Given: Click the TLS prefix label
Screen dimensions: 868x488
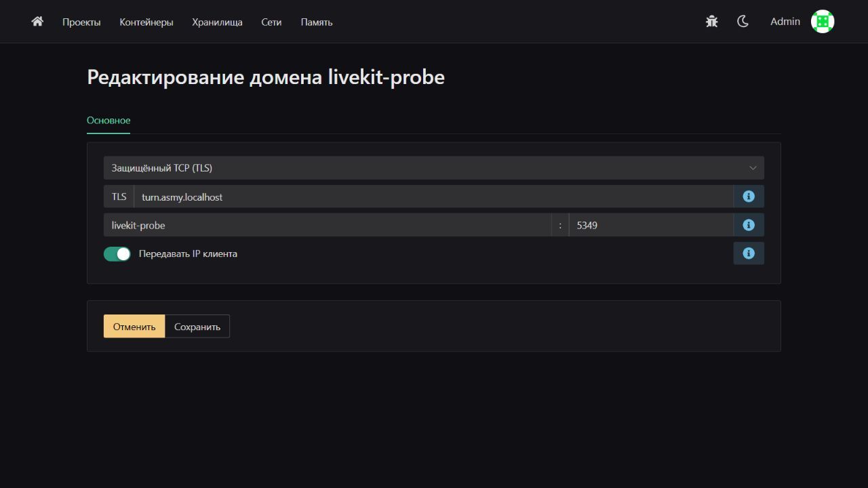Looking at the screenshot, I should 119,197.
